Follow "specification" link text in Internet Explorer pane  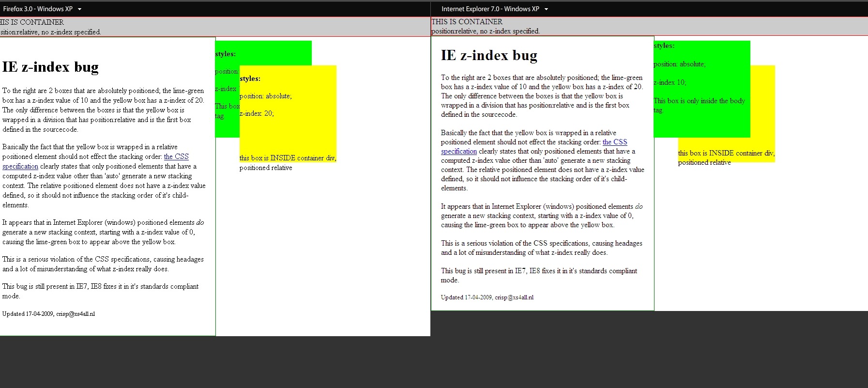point(459,151)
